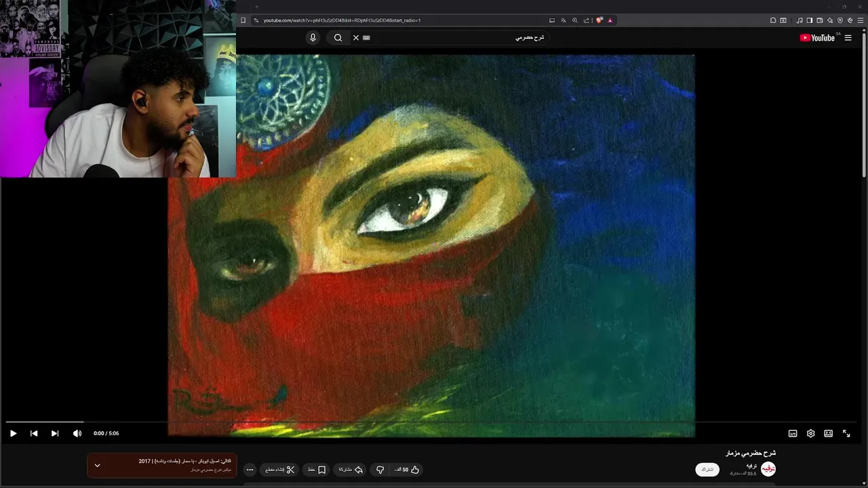The width and height of the screenshot is (868, 488).
Task: Click the screenshot icon left of the music note
Action: click(x=783, y=20)
